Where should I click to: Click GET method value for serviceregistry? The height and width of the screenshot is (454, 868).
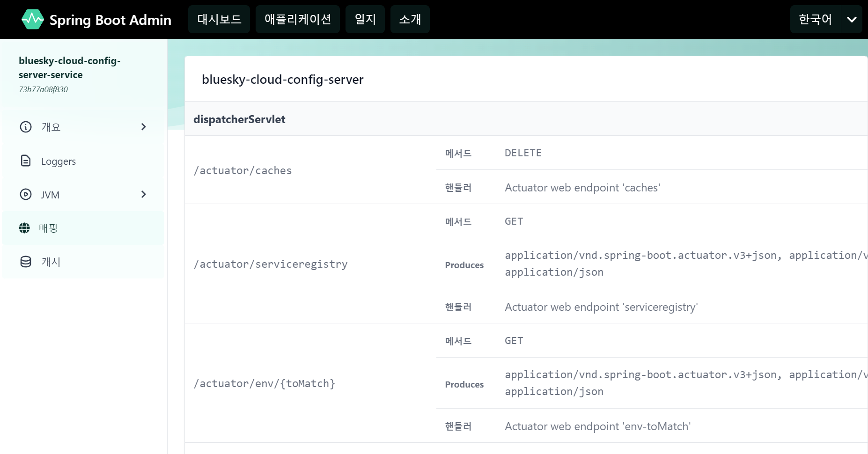point(514,221)
